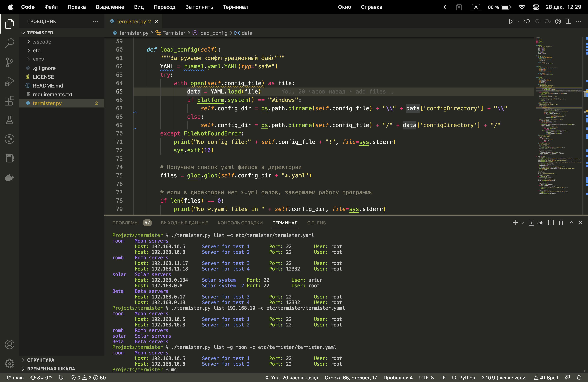This screenshot has height=382, width=588.
Task: Add a new terminal with plus icon
Action: pyautogui.click(x=515, y=223)
